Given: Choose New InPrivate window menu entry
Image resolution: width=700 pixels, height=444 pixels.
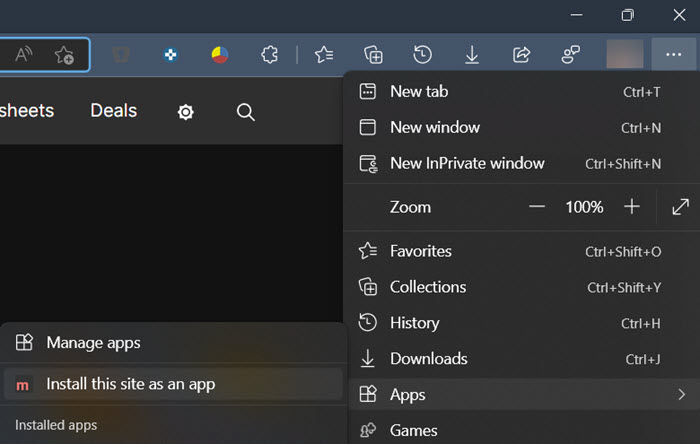Looking at the screenshot, I should click(x=467, y=163).
